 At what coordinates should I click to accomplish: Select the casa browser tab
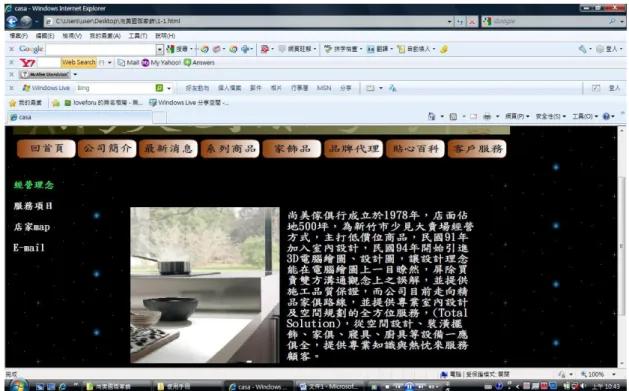[79, 117]
